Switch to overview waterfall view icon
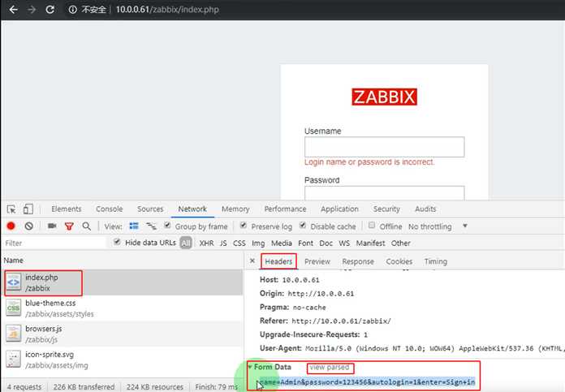The width and height of the screenshot is (565, 392). (x=151, y=226)
